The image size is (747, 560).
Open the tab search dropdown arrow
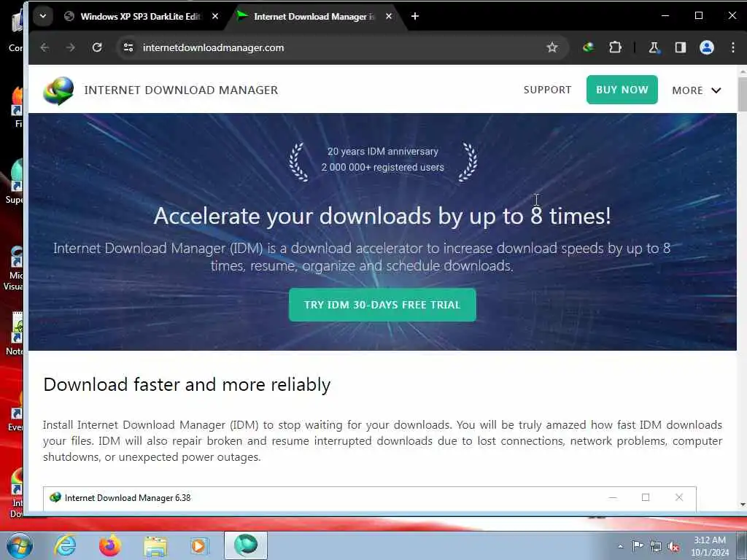pyautogui.click(x=43, y=16)
